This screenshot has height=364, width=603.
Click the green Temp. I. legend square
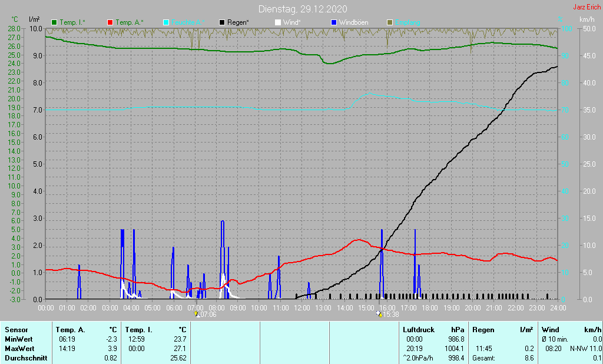click(x=54, y=23)
